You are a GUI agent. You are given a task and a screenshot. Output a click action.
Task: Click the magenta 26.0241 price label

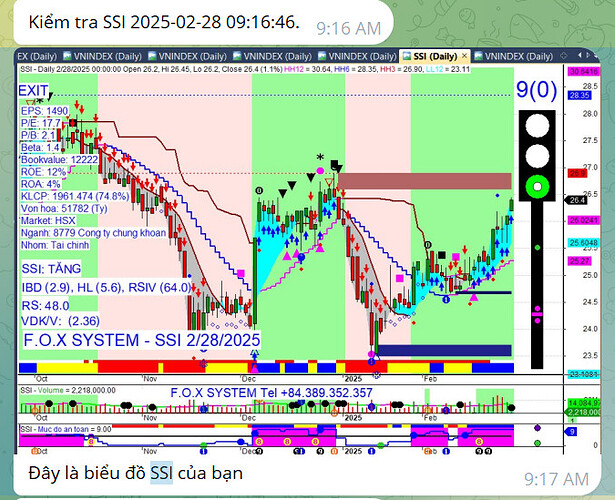click(584, 220)
